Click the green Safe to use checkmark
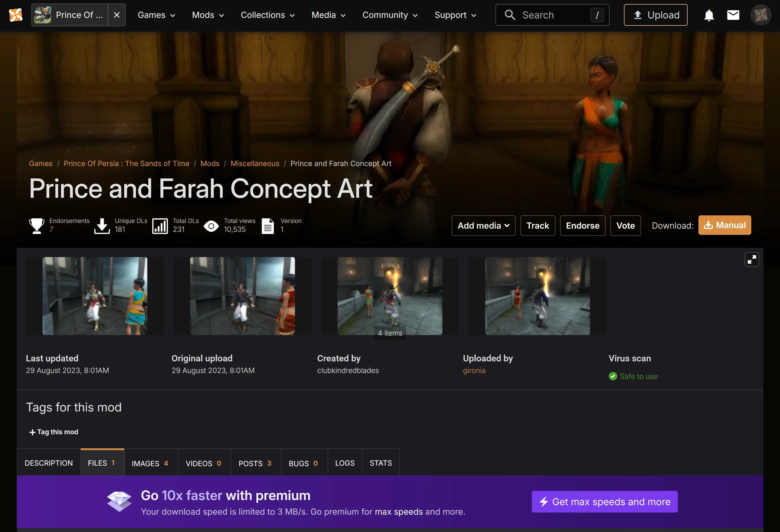The height and width of the screenshot is (532, 780). click(x=613, y=376)
